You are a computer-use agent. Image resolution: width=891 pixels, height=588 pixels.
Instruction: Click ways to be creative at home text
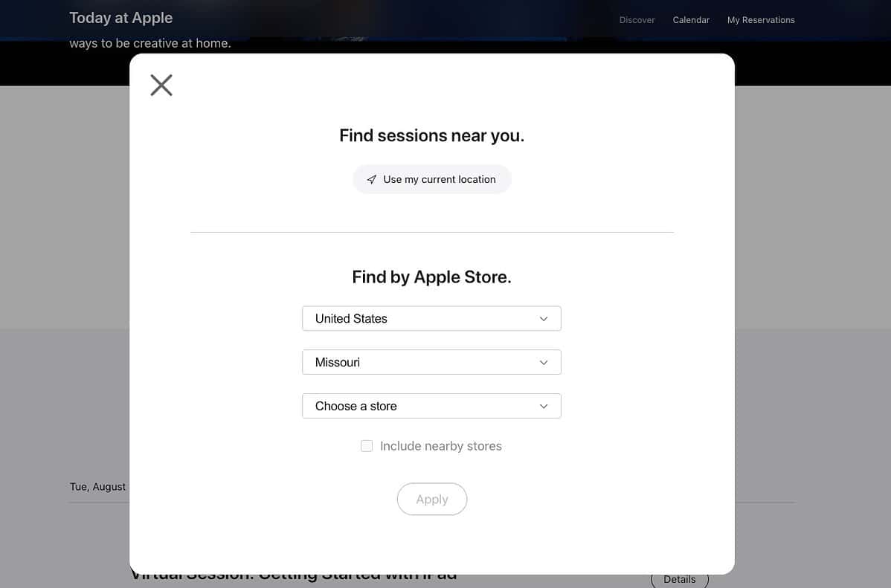pyautogui.click(x=150, y=43)
